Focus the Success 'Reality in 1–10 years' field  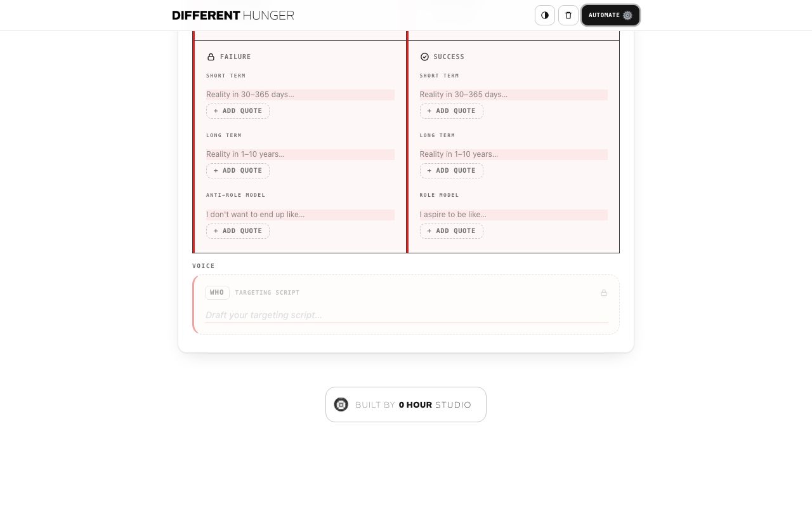click(514, 154)
